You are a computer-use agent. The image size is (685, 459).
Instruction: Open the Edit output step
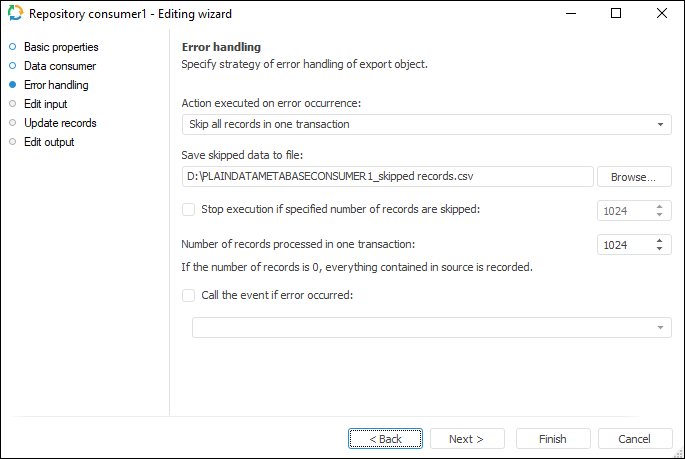click(48, 142)
